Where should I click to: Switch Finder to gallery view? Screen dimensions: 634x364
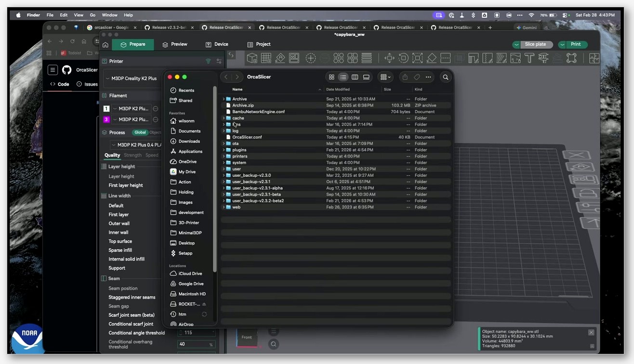tap(366, 77)
